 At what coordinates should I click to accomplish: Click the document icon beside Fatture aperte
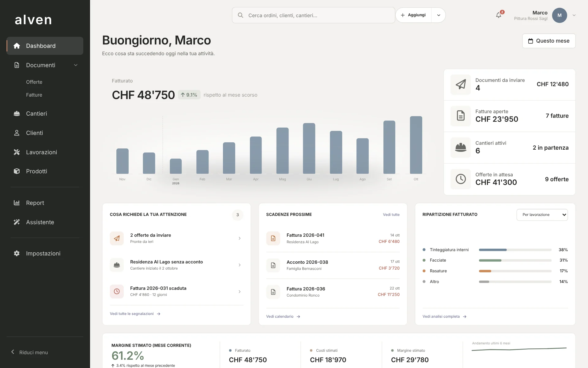click(x=461, y=116)
